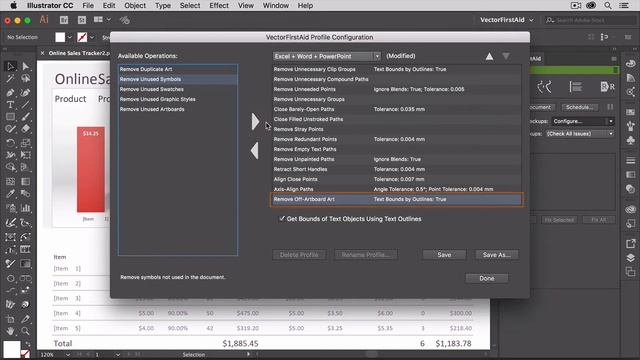
Task: Expand the stroke color dropdown arrow
Action: point(92,37)
